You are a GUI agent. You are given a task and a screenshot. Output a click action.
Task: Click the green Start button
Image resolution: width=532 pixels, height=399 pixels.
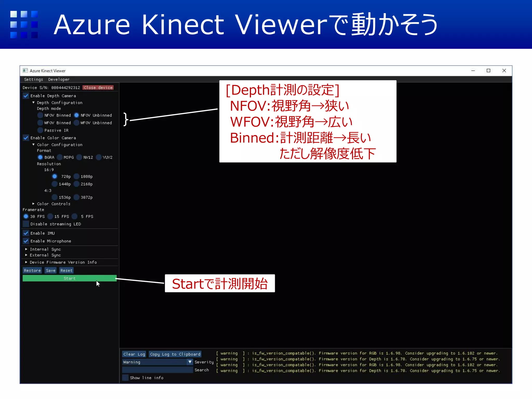tap(70, 278)
